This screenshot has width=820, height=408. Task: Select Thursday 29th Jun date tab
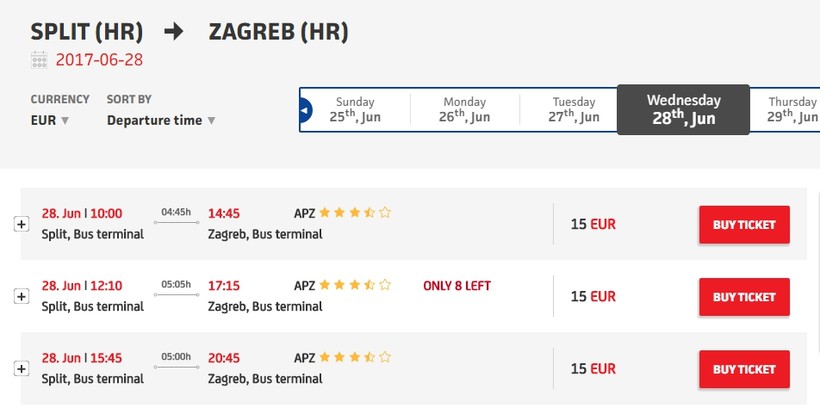pos(792,110)
